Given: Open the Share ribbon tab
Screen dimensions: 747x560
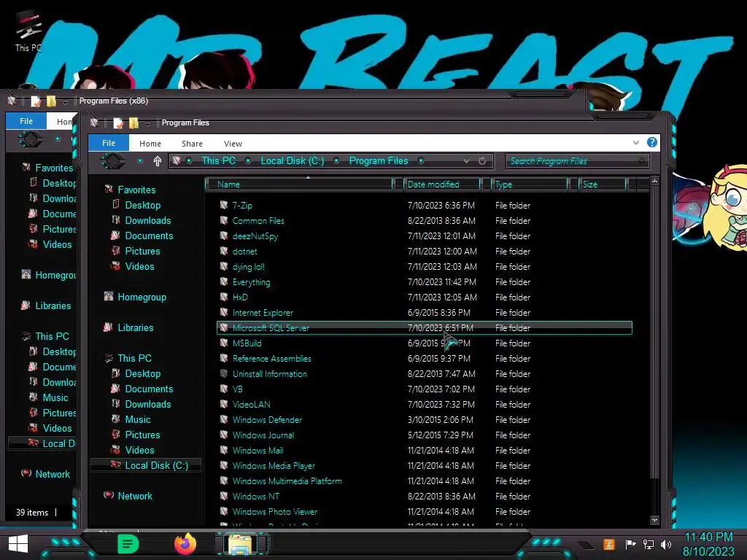Looking at the screenshot, I should [x=192, y=144].
